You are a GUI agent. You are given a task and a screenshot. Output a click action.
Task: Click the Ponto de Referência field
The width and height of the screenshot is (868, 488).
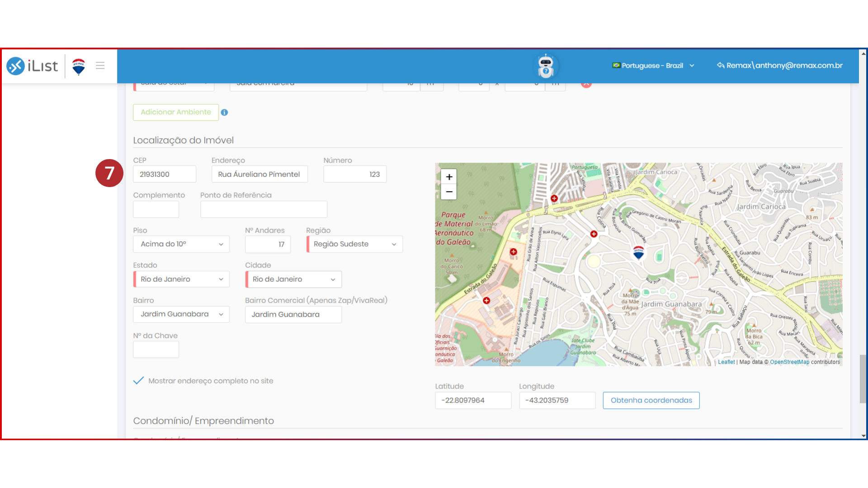[264, 209]
